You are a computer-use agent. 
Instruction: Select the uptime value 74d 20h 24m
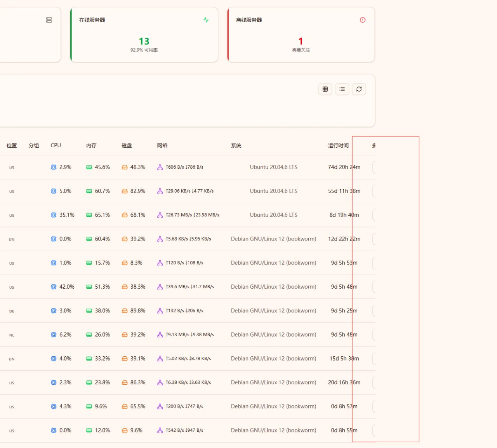(344, 167)
